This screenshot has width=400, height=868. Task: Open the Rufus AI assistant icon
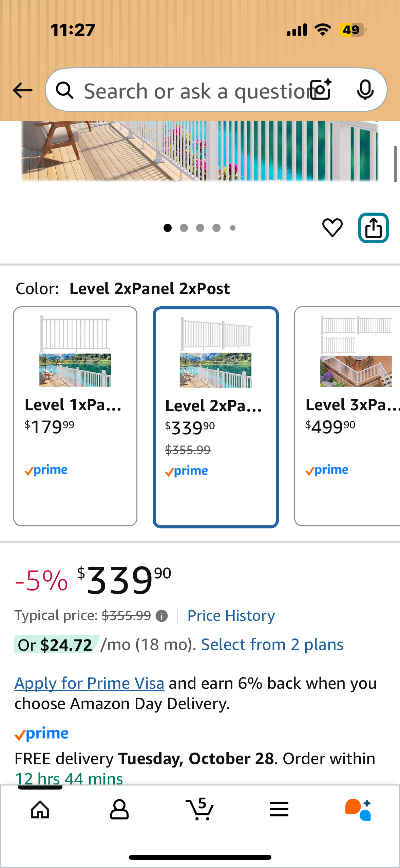358,810
